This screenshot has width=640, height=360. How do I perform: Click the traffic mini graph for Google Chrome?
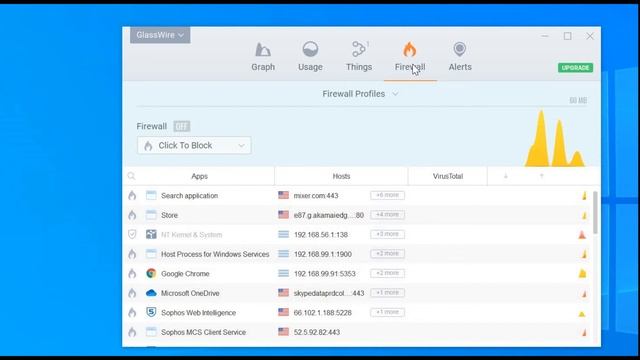582,273
